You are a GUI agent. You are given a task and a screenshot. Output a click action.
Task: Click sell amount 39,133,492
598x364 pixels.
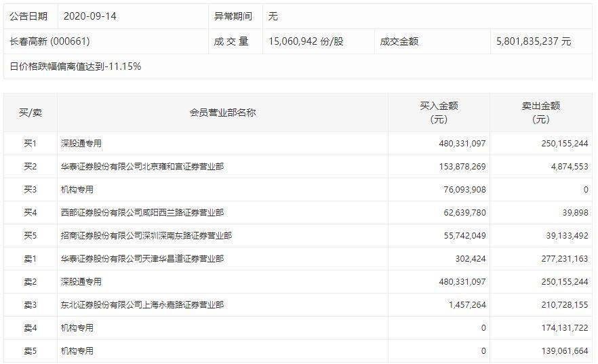tap(567, 236)
